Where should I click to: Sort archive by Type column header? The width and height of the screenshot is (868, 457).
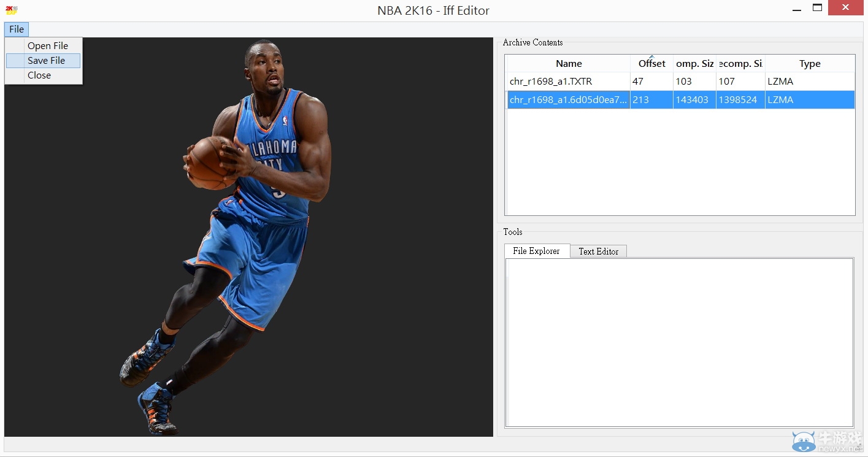tap(810, 64)
